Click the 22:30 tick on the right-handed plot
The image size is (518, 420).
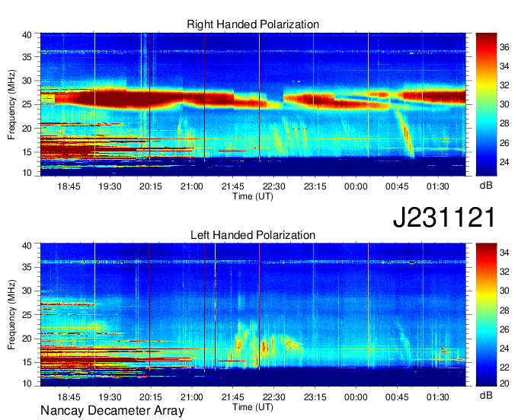[274, 186]
